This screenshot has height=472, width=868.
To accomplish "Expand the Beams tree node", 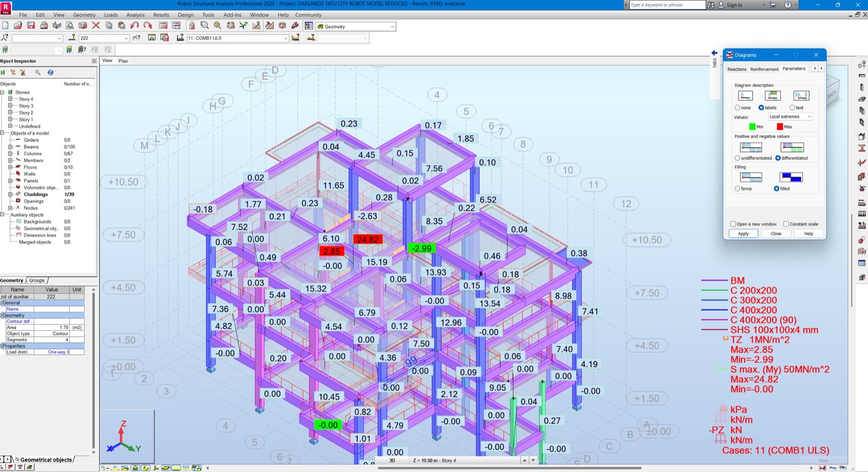I will pos(10,146).
